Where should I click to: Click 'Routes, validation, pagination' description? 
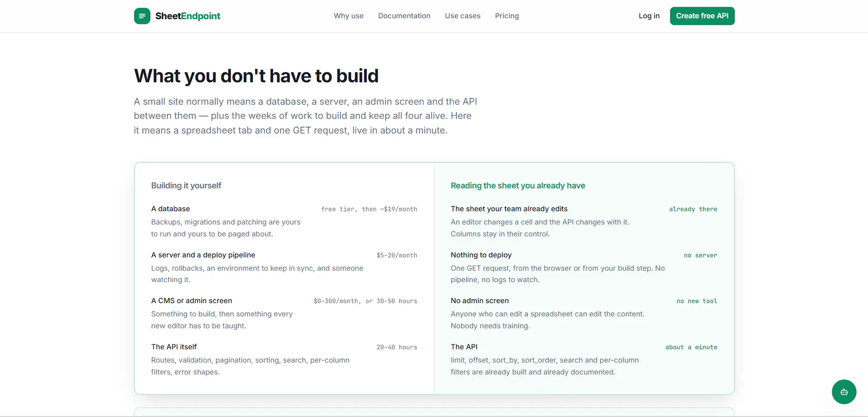click(250, 366)
